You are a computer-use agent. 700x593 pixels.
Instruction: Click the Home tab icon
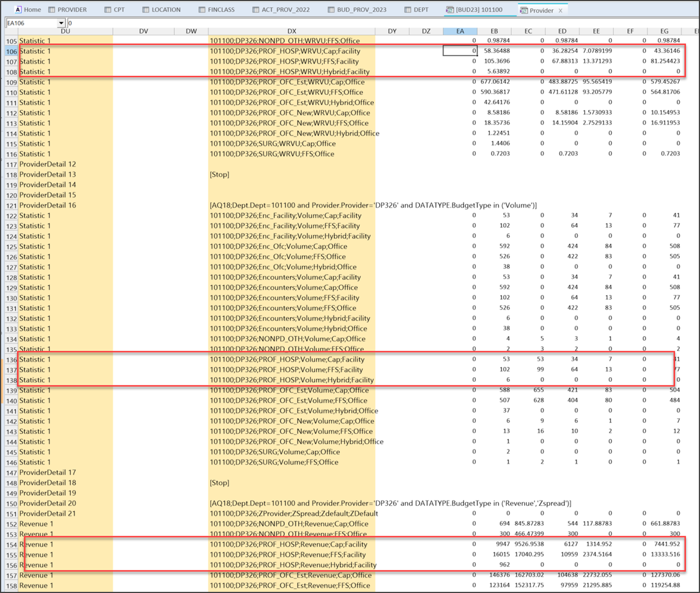point(18,10)
